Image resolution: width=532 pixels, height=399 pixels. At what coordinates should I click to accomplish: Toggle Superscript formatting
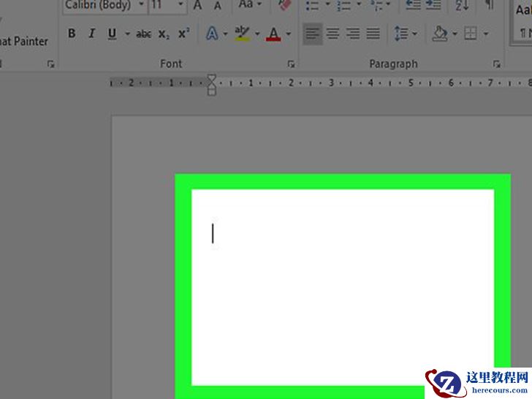click(x=184, y=34)
